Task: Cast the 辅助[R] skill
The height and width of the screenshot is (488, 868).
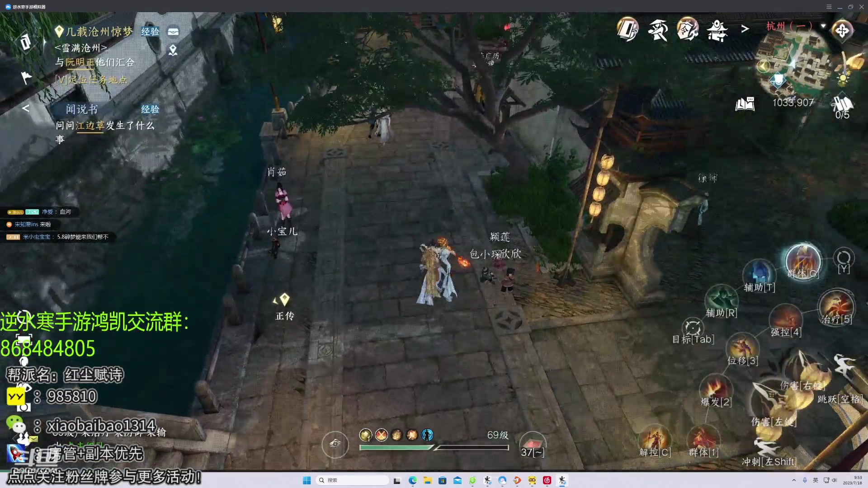Action: coord(722,301)
